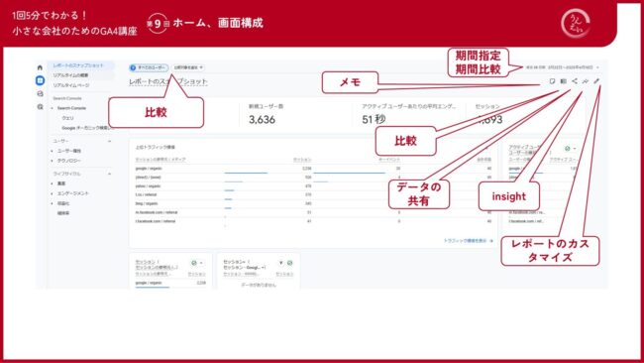Open the 比較対象を追加 dropdown chip
Screen dimensions: 644x363
tap(188, 67)
